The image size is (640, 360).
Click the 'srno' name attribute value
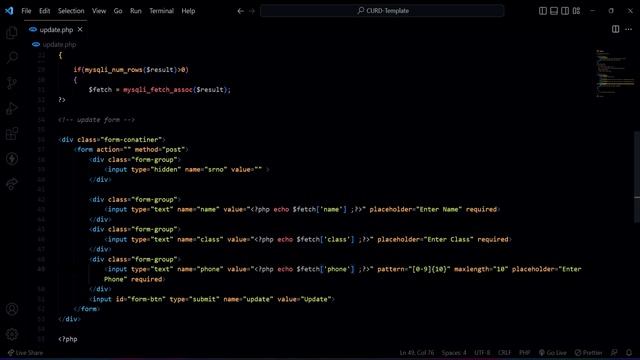[215, 169]
